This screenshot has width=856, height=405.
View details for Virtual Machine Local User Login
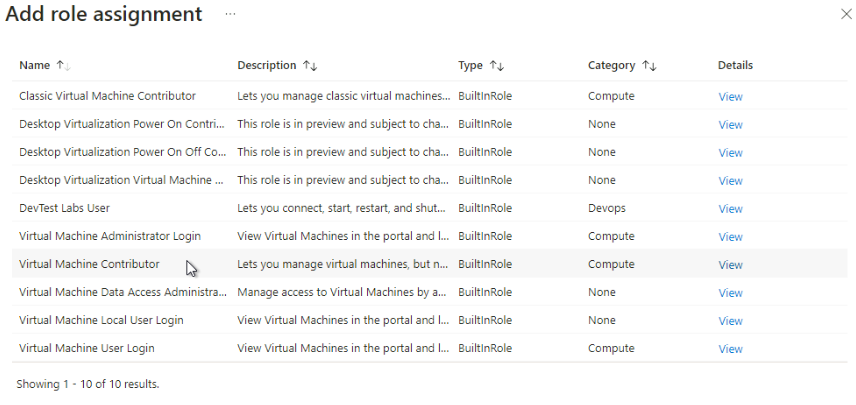click(x=730, y=321)
